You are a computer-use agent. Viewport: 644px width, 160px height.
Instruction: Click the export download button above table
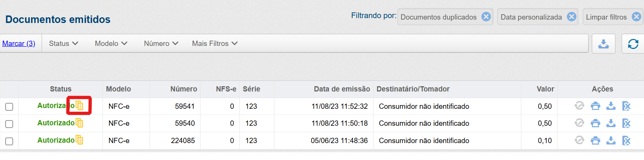point(603,44)
